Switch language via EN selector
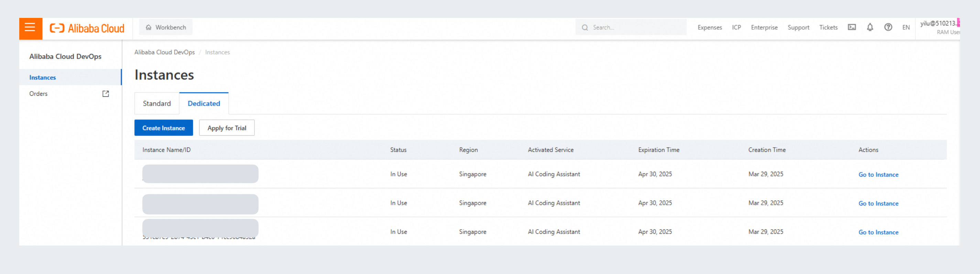 tap(906, 28)
